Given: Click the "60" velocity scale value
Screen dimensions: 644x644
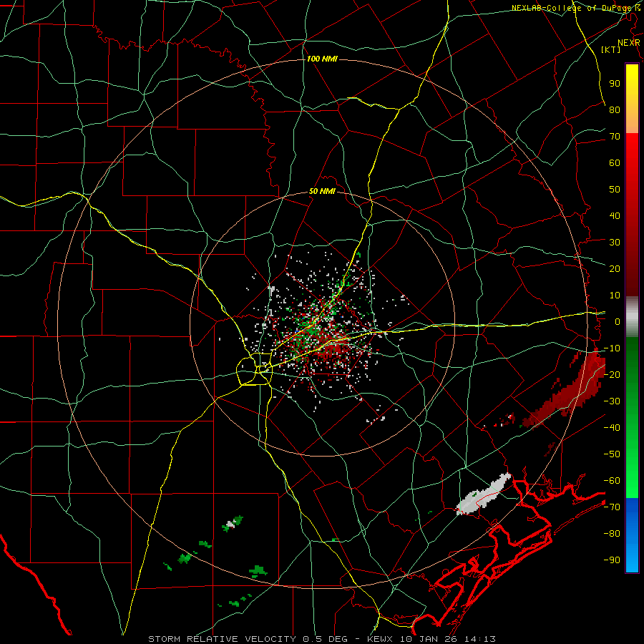Looking at the screenshot, I should pos(615,162).
